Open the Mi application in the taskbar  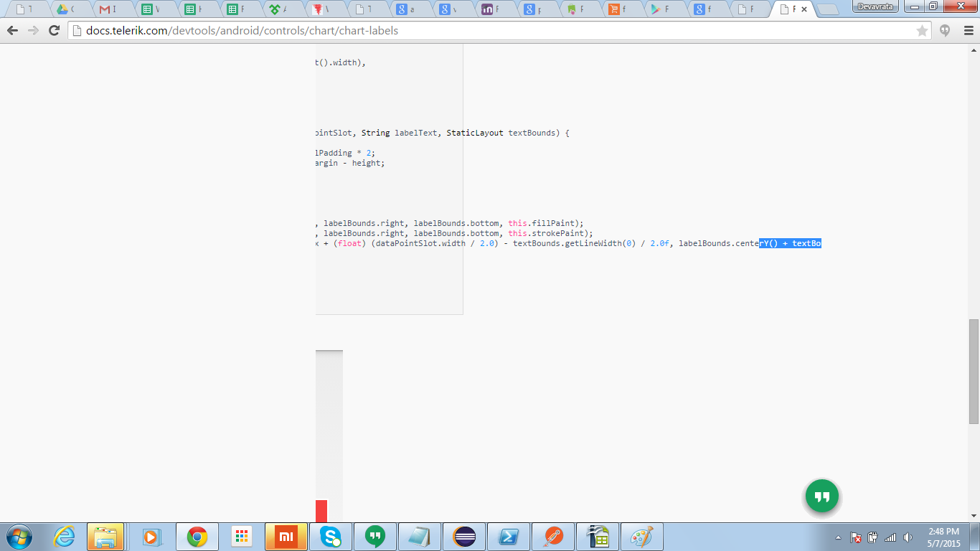click(286, 537)
